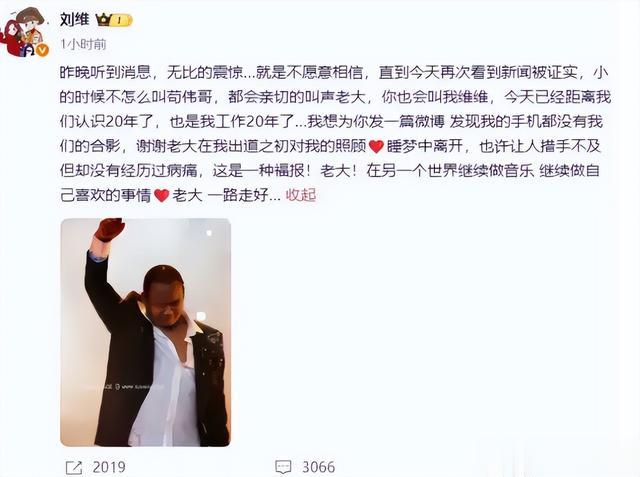Image resolution: width=640 pixels, height=477 pixels.
Task: Click the red heart emoji before 老大 一路走好
Action: 162,195
